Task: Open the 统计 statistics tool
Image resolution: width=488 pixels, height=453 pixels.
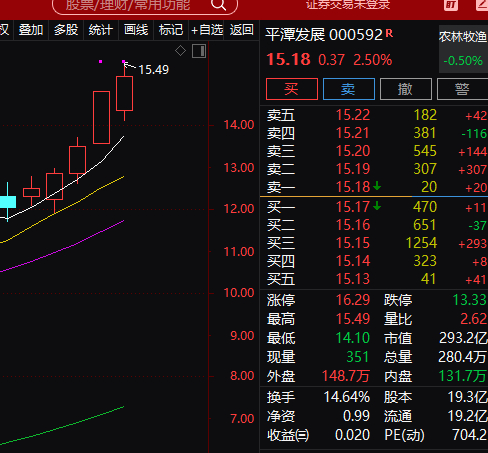Action: [101, 30]
